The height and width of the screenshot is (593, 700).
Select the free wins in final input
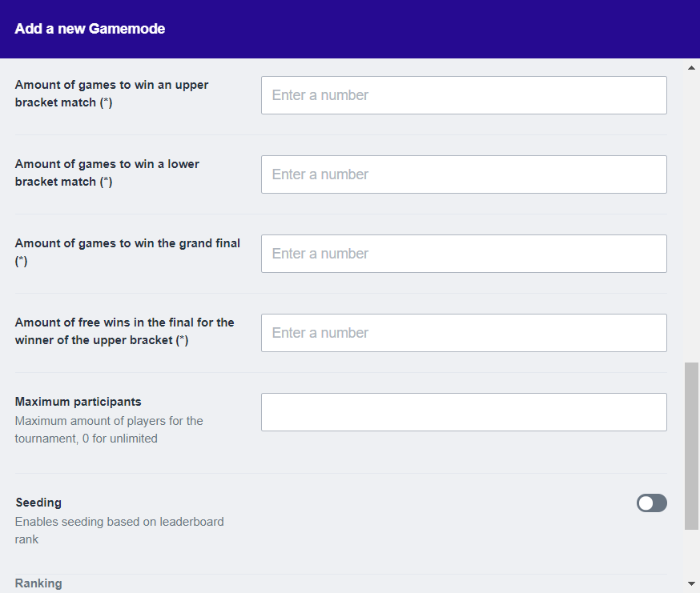point(464,333)
